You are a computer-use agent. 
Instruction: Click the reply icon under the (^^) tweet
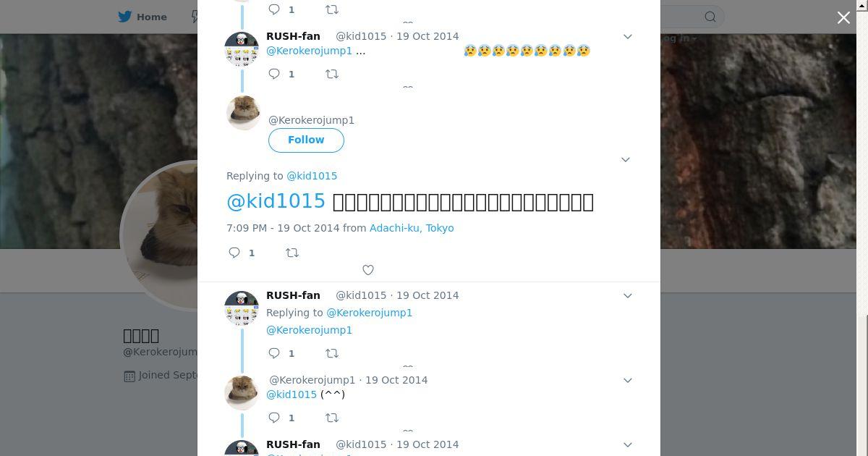(274, 418)
